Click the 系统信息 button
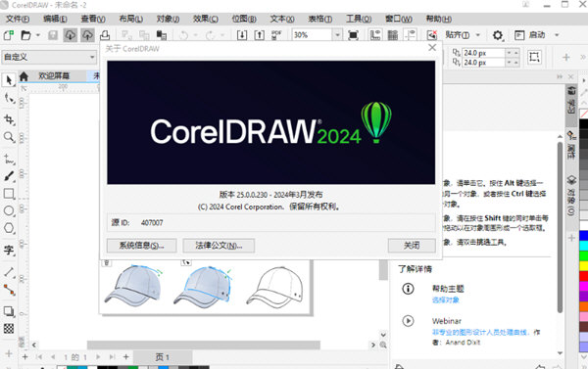588x369 pixels. [x=141, y=246]
